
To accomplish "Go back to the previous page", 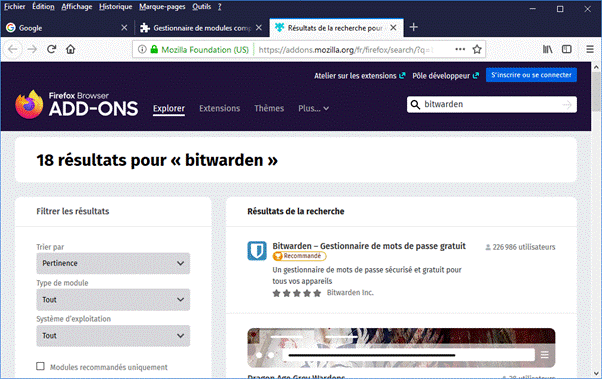I will point(13,49).
